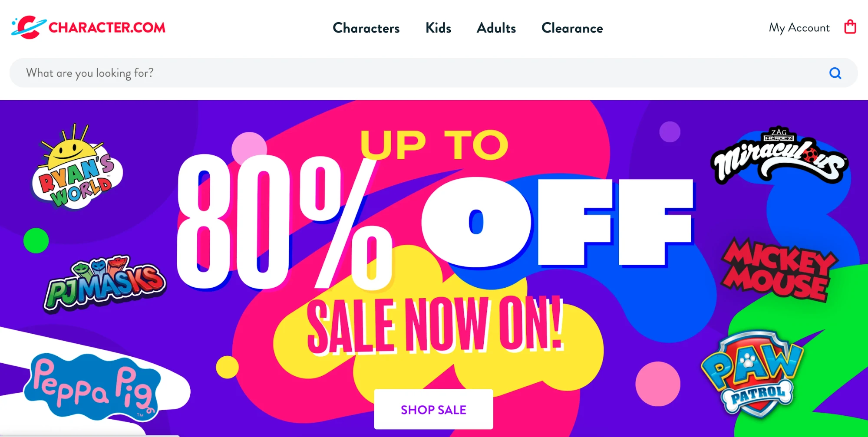Select the Ryan's World logo
The height and width of the screenshot is (437, 868).
click(77, 170)
